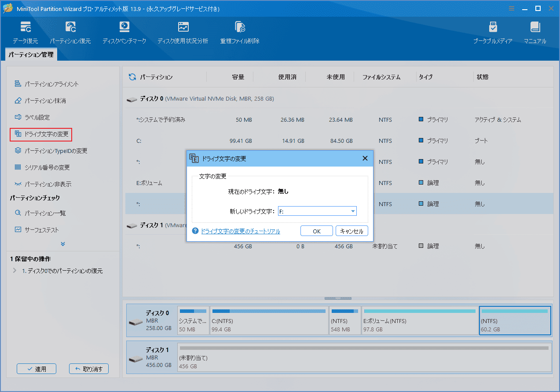The height and width of the screenshot is (392, 560).
Task: Click ディスク 0 drive icon in disk map
Action: point(135,322)
